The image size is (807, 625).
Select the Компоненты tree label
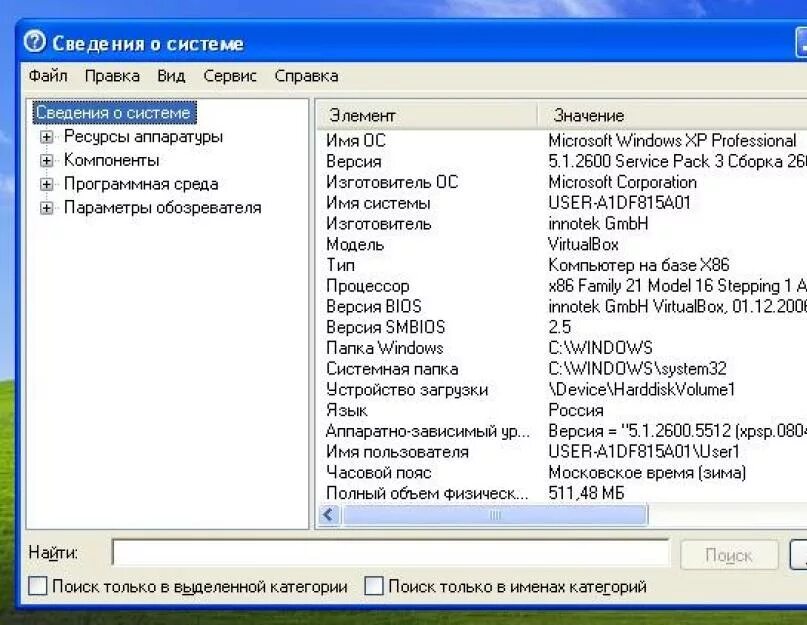111,161
